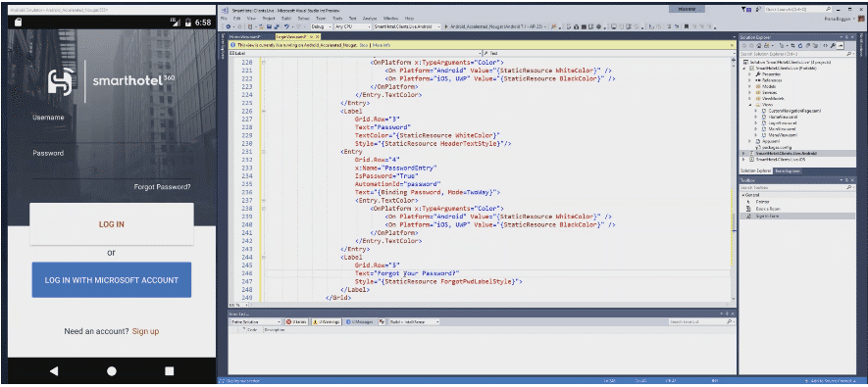Open the Help menu

tap(409, 19)
